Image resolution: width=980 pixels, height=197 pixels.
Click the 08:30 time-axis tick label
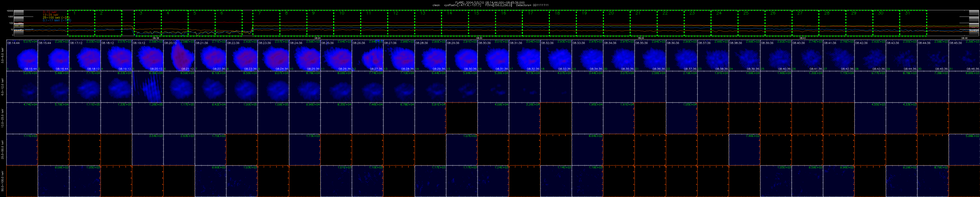pos(479,38)
